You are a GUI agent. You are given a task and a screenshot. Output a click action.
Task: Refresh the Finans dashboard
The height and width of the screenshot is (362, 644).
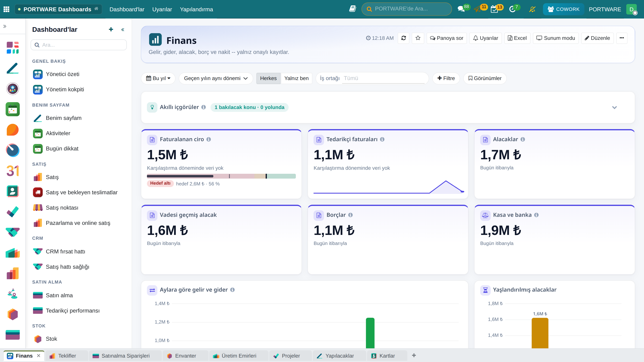404,38
